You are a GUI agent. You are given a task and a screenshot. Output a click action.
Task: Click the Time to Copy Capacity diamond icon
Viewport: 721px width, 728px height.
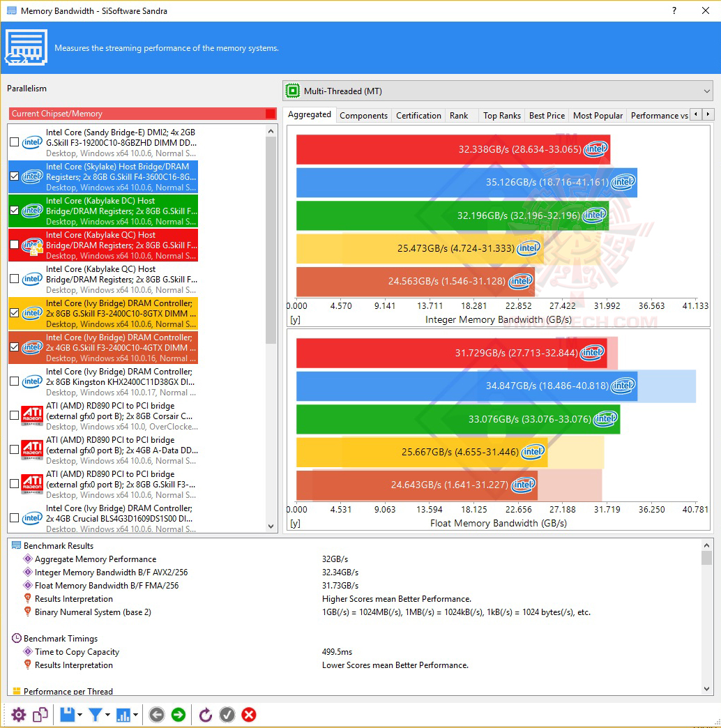click(x=28, y=652)
